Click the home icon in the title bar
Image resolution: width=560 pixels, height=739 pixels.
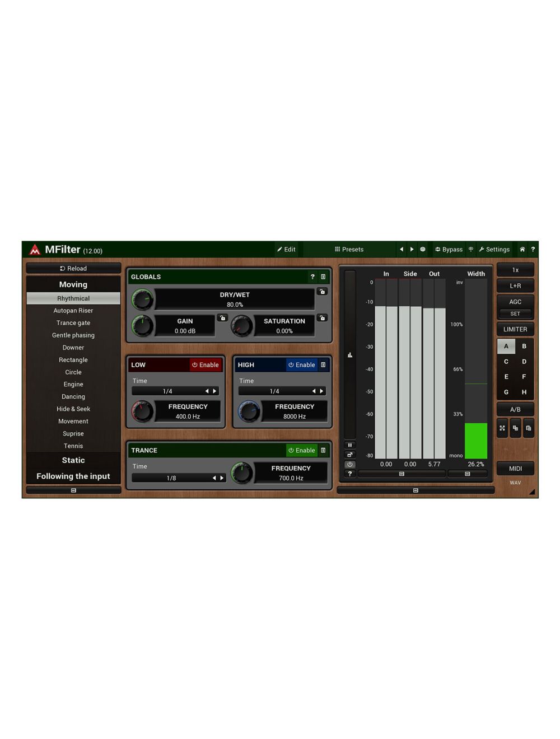click(522, 249)
